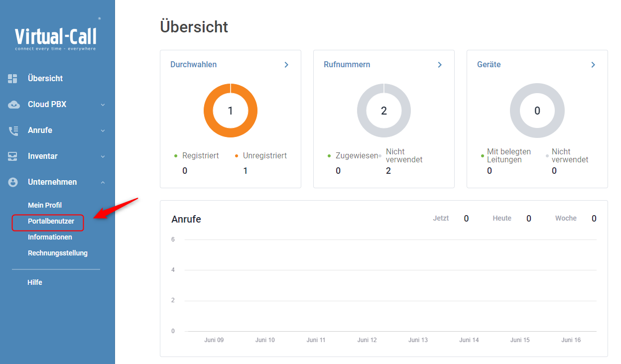Open Mein Profil
Screen dimensions: 621x364
(45, 205)
